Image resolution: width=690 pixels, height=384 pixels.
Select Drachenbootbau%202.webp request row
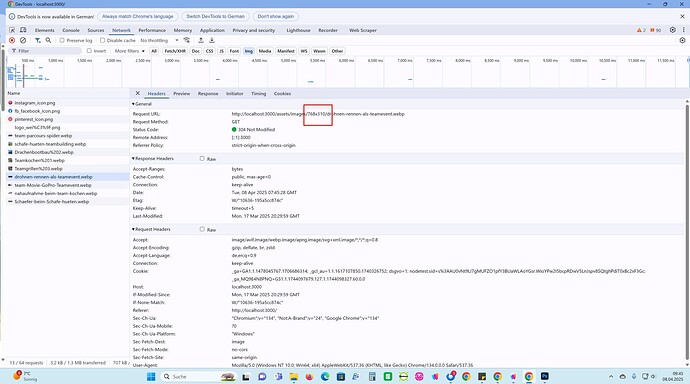point(68,152)
